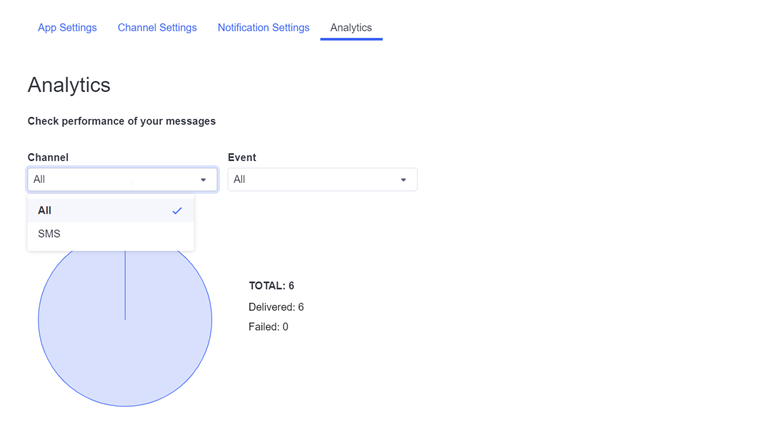Viewport: 780px width, 440px height.
Task: Choose SMS from the channel list
Action: (50, 234)
